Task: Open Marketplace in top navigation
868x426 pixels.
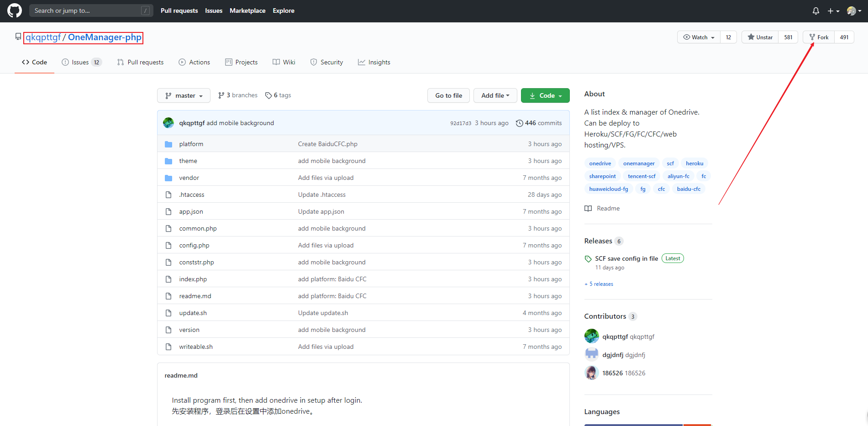Action: point(247,11)
